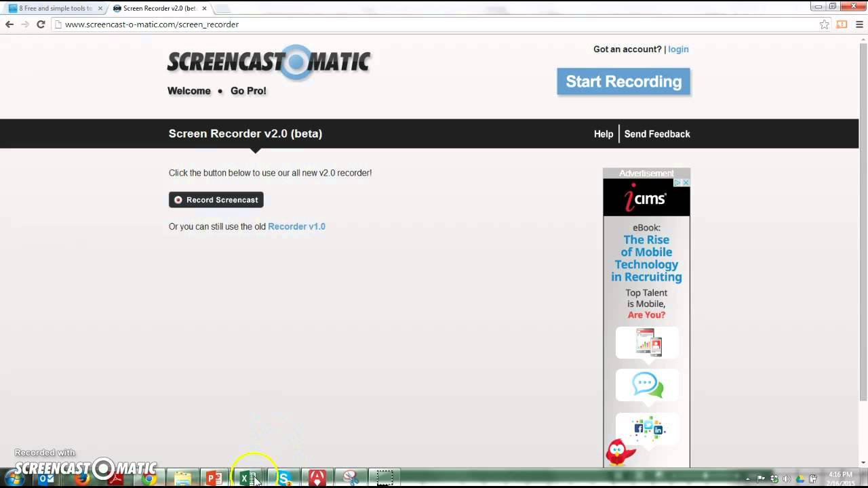Click the volume speaker tray icon
The width and height of the screenshot is (868, 488).
click(x=787, y=479)
